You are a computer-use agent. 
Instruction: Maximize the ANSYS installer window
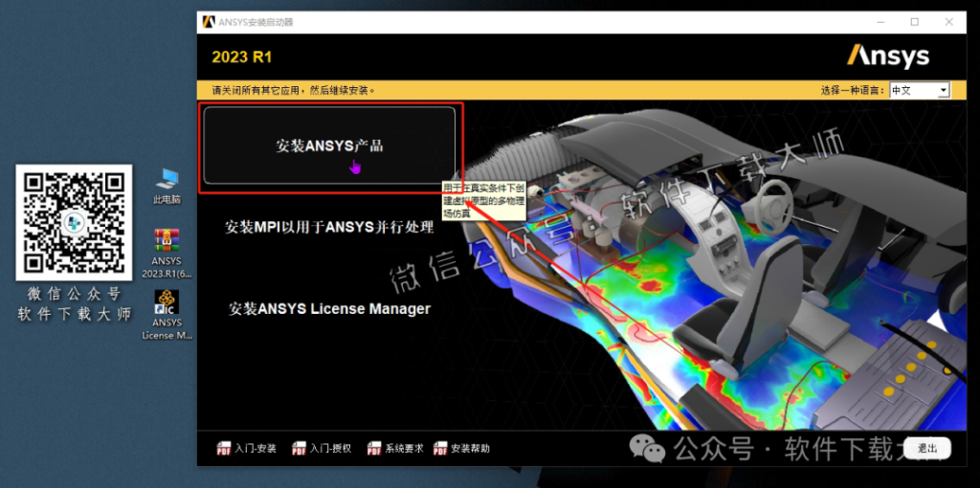tap(914, 22)
